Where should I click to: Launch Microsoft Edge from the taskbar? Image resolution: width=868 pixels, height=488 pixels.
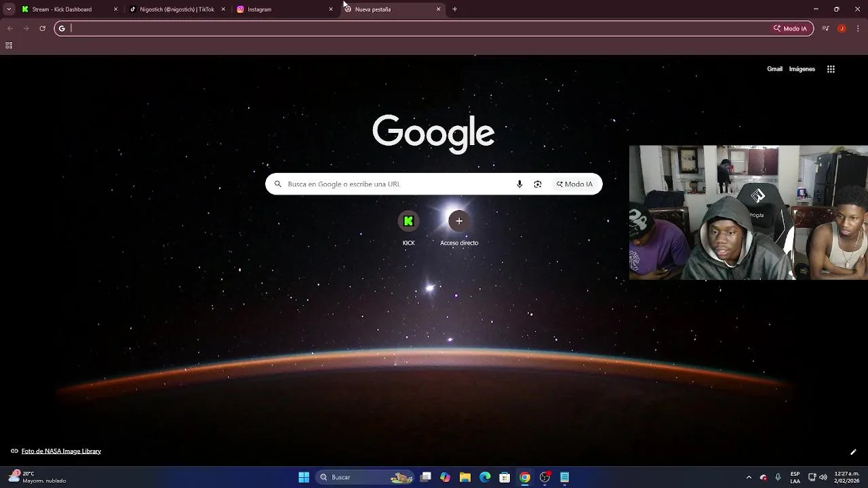click(485, 477)
